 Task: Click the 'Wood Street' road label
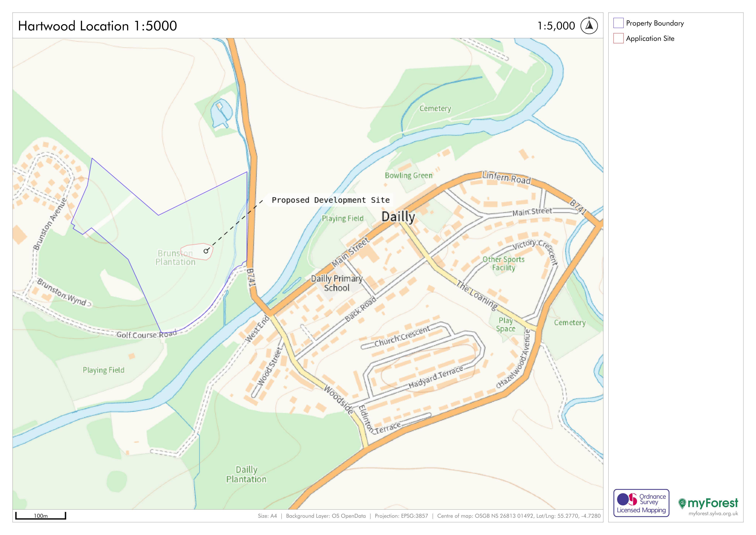pyautogui.click(x=270, y=366)
